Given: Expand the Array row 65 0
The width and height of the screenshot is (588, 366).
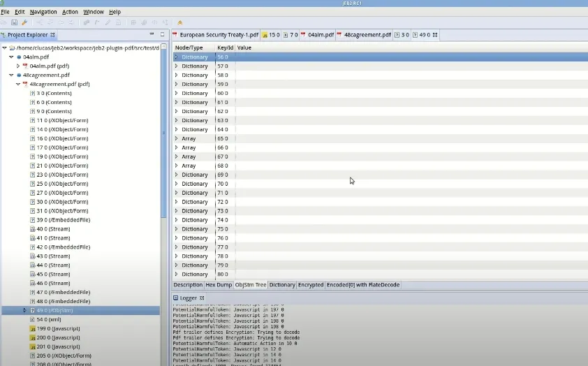Looking at the screenshot, I should pyautogui.click(x=176, y=138).
